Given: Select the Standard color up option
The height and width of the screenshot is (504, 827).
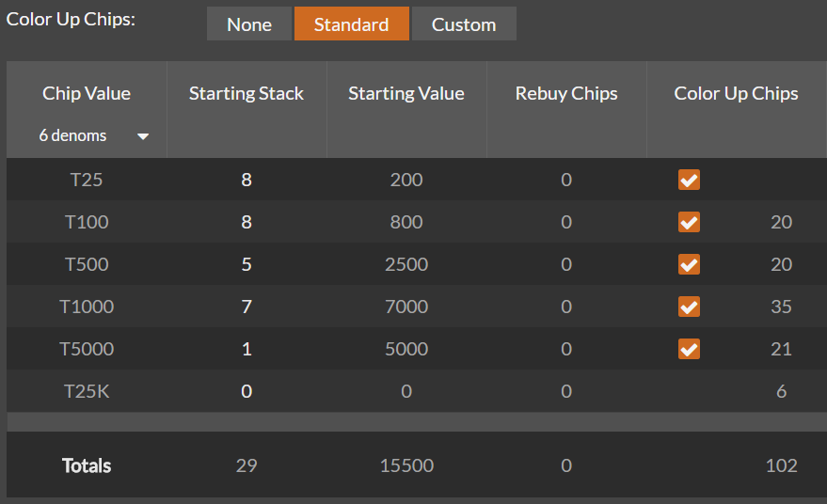Looking at the screenshot, I should click(351, 24).
